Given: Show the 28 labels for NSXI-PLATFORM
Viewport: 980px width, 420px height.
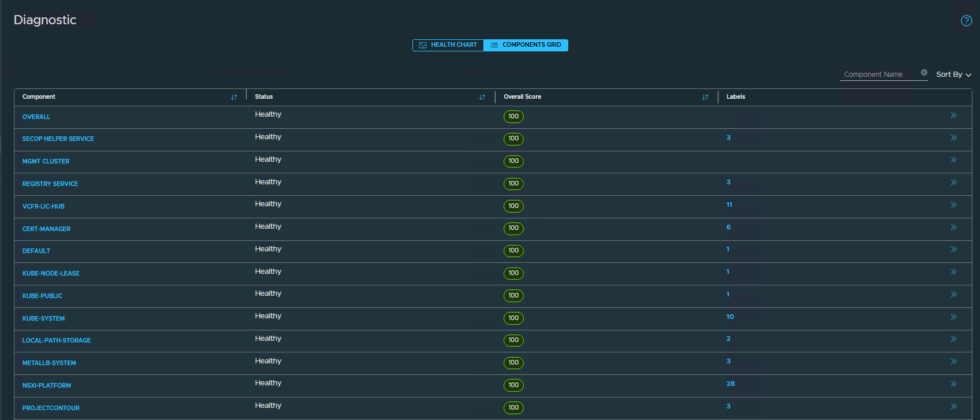Looking at the screenshot, I should [x=731, y=384].
